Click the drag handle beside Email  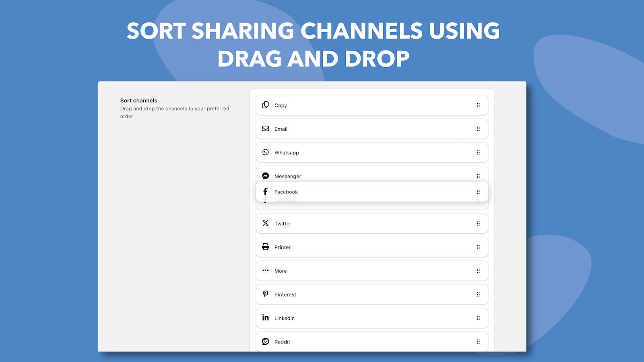[478, 129]
